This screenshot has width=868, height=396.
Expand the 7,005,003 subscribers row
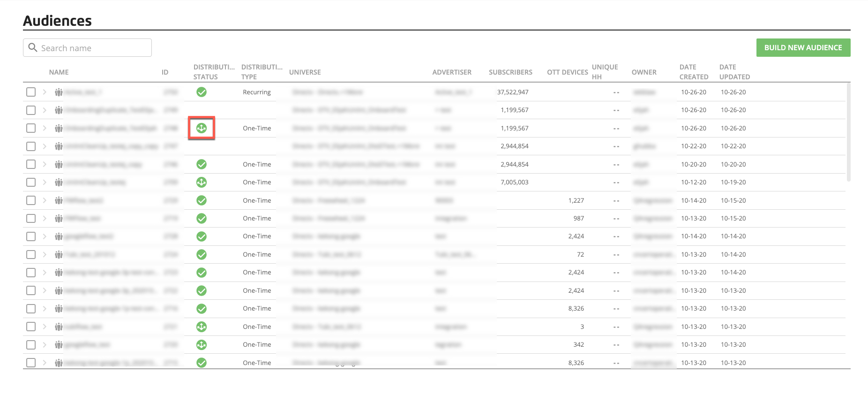pyautogui.click(x=45, y=182)
